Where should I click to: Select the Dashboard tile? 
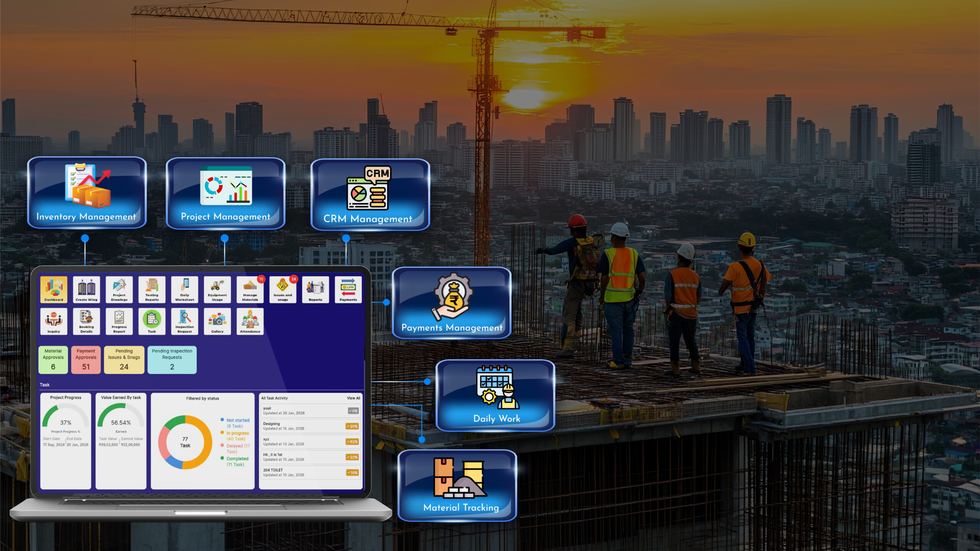coord(54,289)
